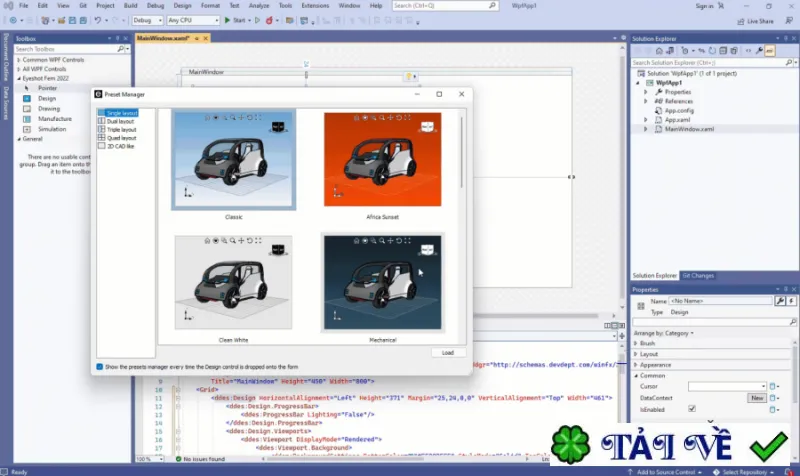
Task: Expand the MainWindow.xaml node arrow
Action: pos(646,129)
